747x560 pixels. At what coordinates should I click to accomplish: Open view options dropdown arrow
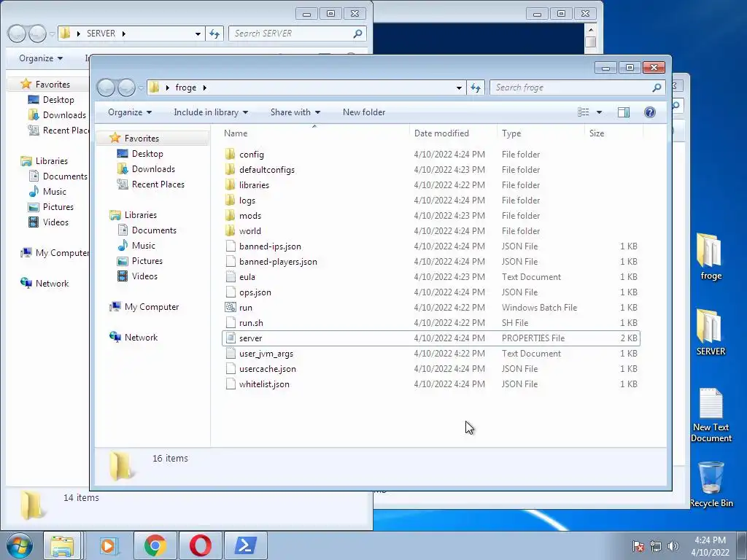click(x=600, y=112)
